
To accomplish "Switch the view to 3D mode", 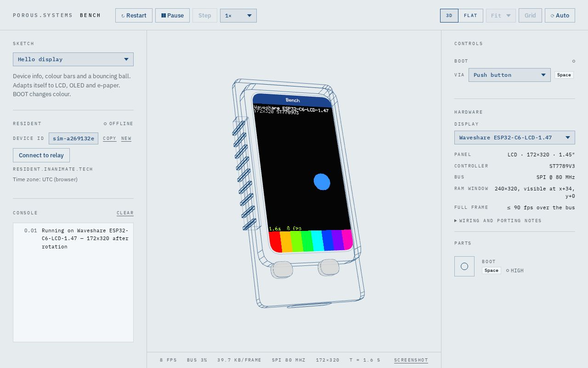I will (x=449, y=16).
